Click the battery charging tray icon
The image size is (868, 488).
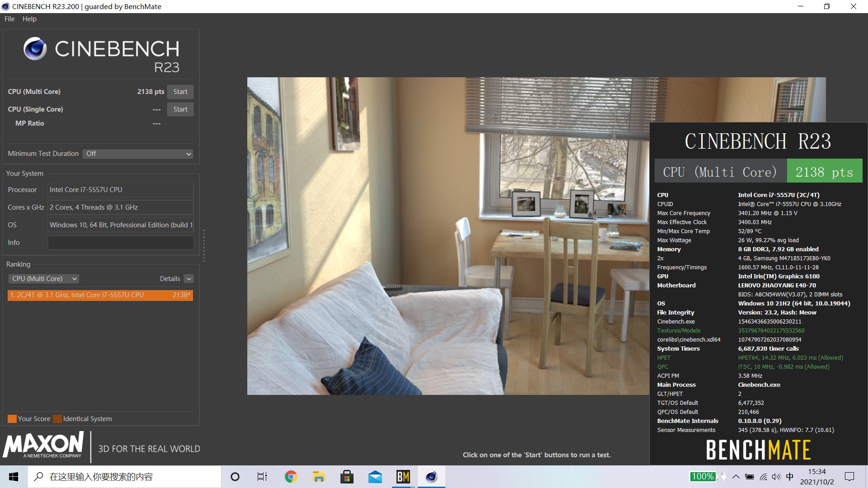[x=750, y=477]
